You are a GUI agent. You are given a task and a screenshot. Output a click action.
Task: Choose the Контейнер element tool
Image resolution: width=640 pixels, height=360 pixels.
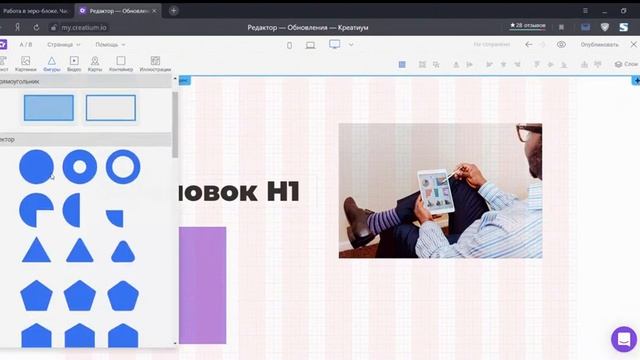[x=121, y=64]
